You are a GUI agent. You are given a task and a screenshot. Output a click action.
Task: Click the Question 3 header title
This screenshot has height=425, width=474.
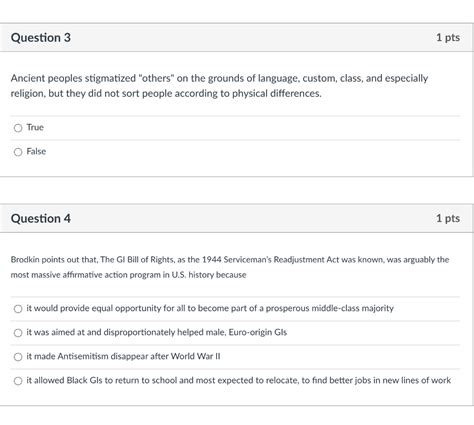[41, 38]
